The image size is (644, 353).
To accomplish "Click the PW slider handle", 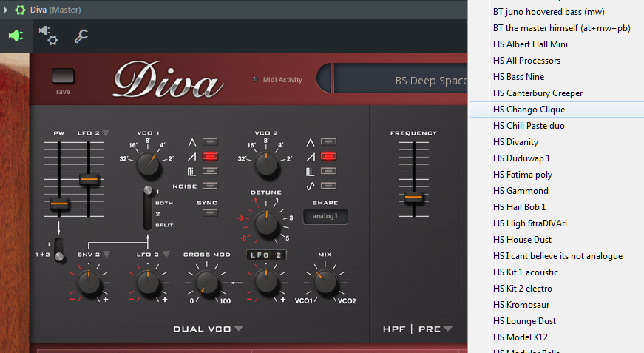I will pos(59,204).
